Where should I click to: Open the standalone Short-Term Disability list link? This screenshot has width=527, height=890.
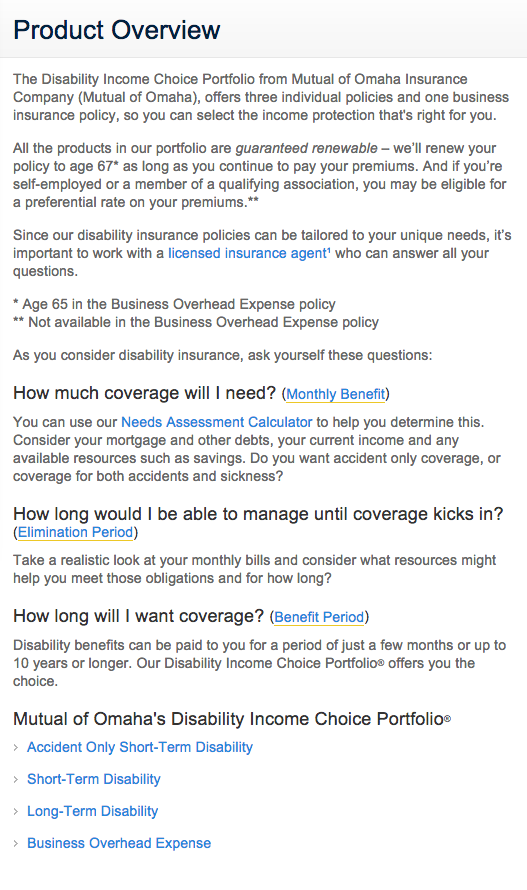coord(94,779)
